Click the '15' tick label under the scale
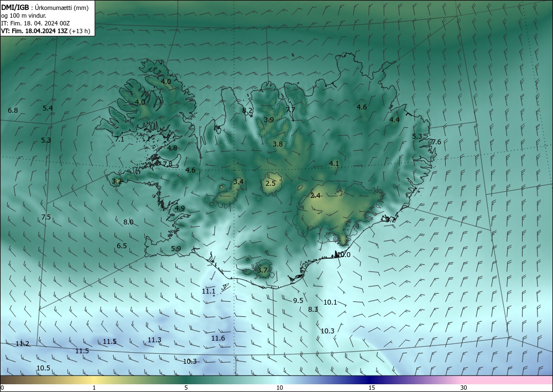 (x=372, y=388)
